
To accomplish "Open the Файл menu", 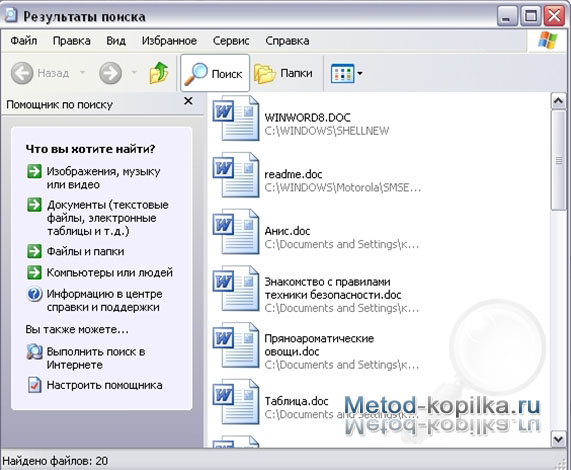I will [24, 40].
